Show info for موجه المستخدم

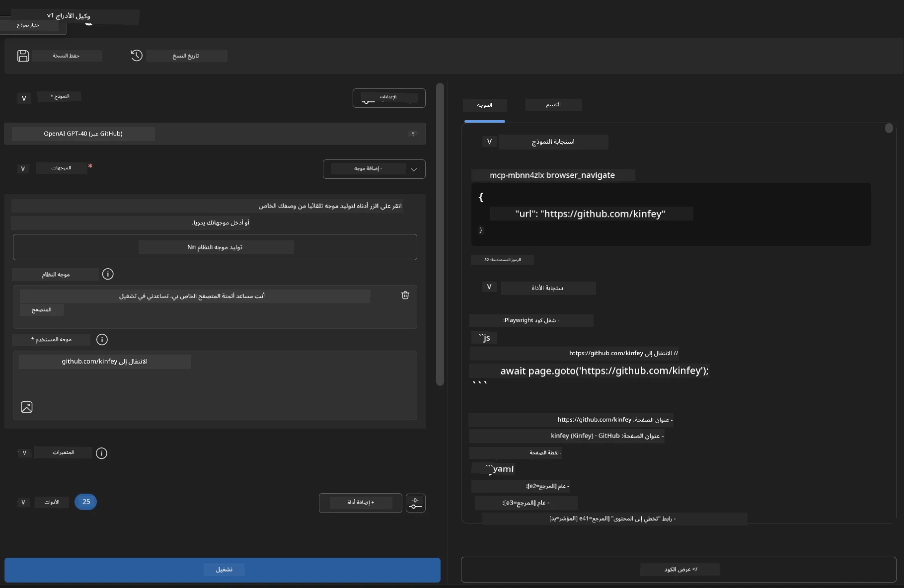click(x=102, y=340)
